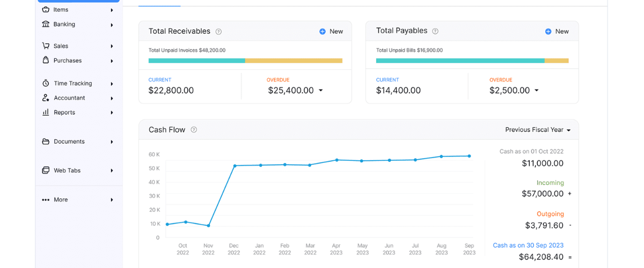Add New entry in Total Receivables
This screenshot has width=644, height=268.
coord(331,32)
